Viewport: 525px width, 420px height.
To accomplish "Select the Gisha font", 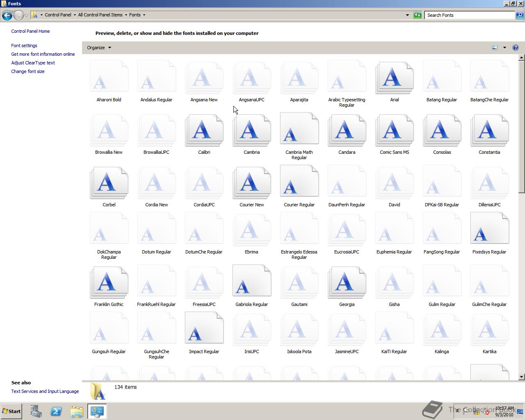I will point(394,286).
